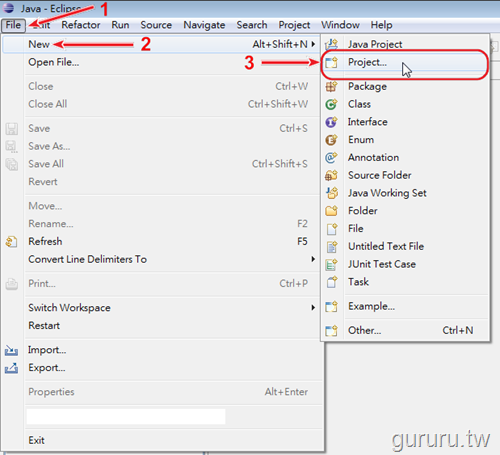Click the JUnit Test Case icon
The width and height of the screenshot is (500, 455).
point(331,264)
